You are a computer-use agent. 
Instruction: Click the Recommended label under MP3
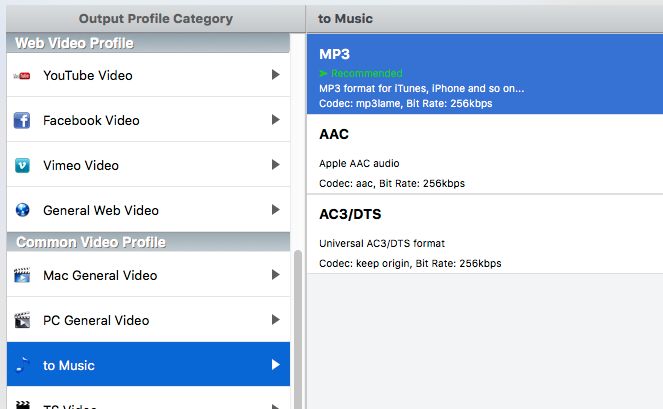361,73
